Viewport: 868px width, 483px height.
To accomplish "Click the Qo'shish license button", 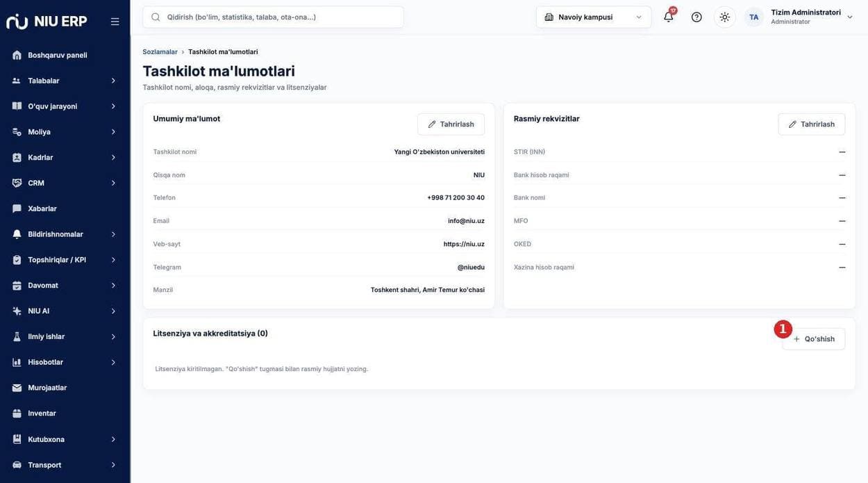I will 814,339.
